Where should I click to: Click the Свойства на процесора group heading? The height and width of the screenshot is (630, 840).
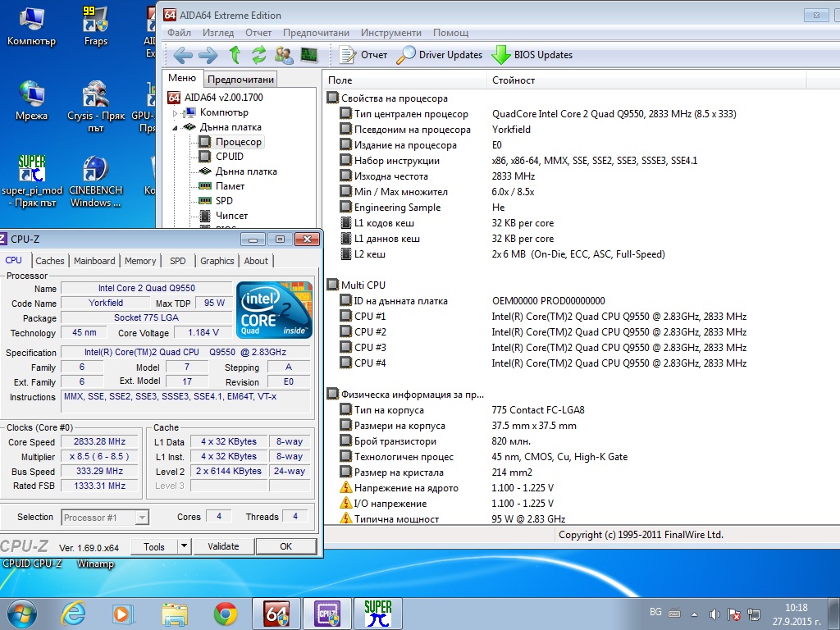[x=395, y=98]
